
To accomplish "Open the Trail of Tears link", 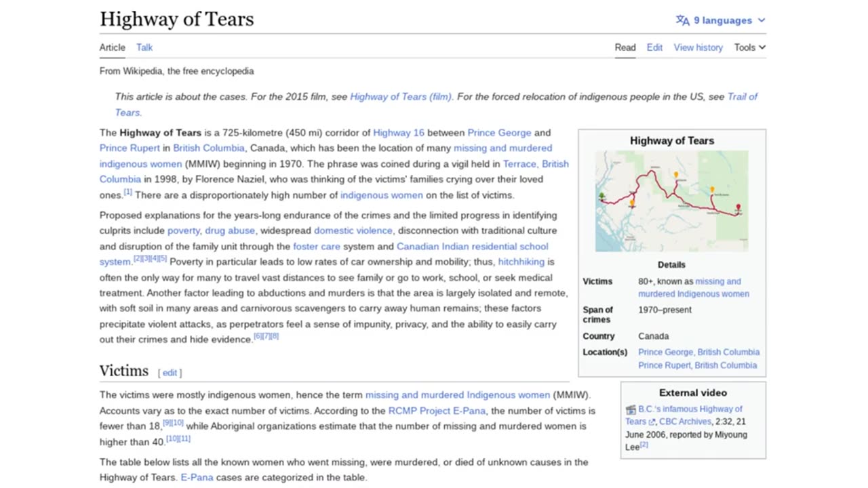I will pos(743,97).
